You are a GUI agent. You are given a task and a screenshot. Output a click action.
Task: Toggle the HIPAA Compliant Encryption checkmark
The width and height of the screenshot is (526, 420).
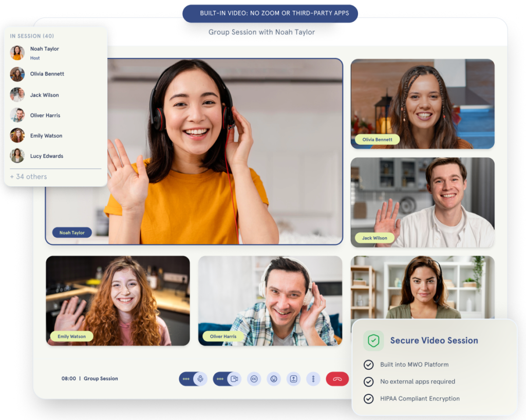tap(368, 398)
